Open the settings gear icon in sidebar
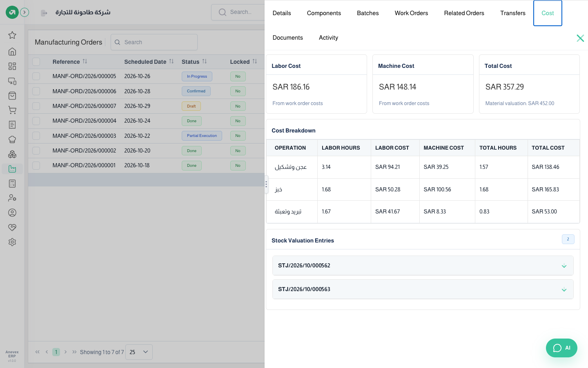The width and height of the screenshot is (588, 368). (x=12, y=242)
